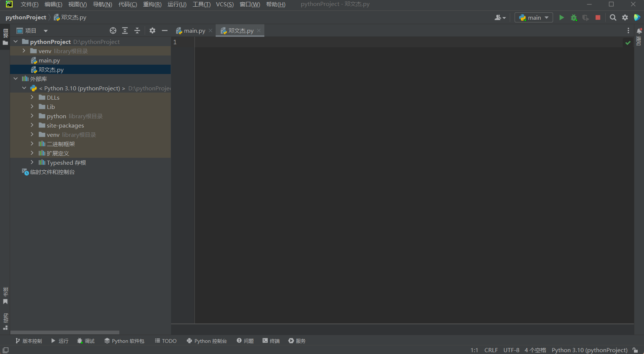Close the 邓文杰.py editor tab
The width and height of the screenshot is (644, 354).
pos(259,30)
